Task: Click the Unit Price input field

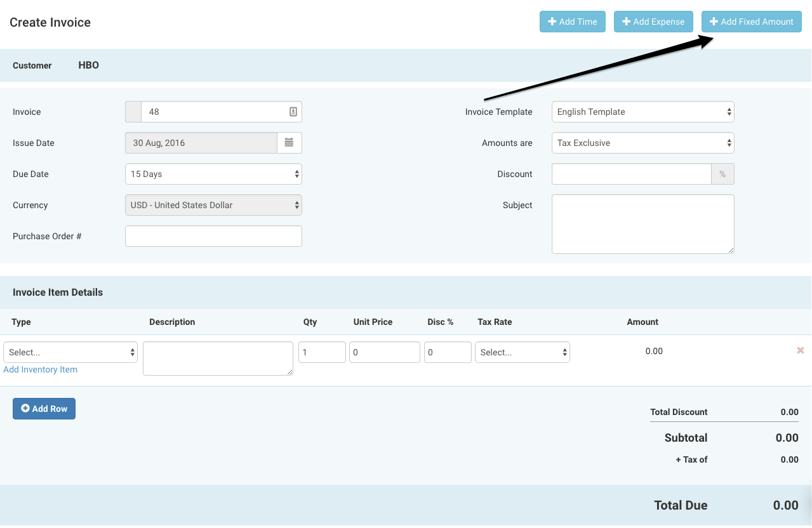Action: [x=384, y=352]
